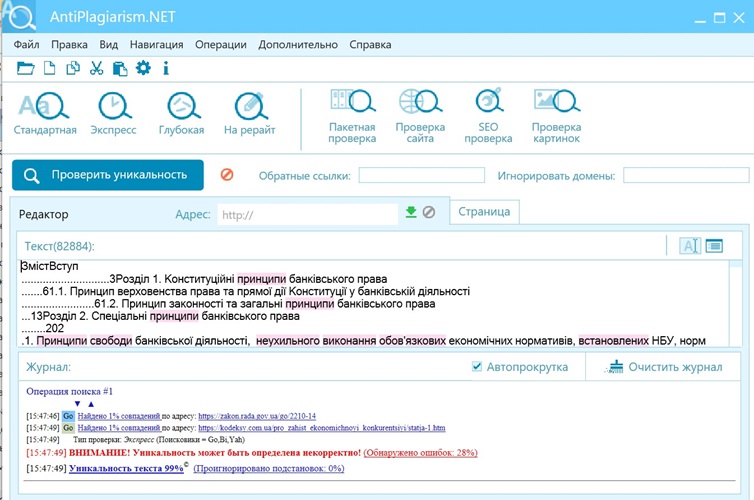Open file with the folder icon
This screenshot has height=500, width=754.
click(25, 68)
